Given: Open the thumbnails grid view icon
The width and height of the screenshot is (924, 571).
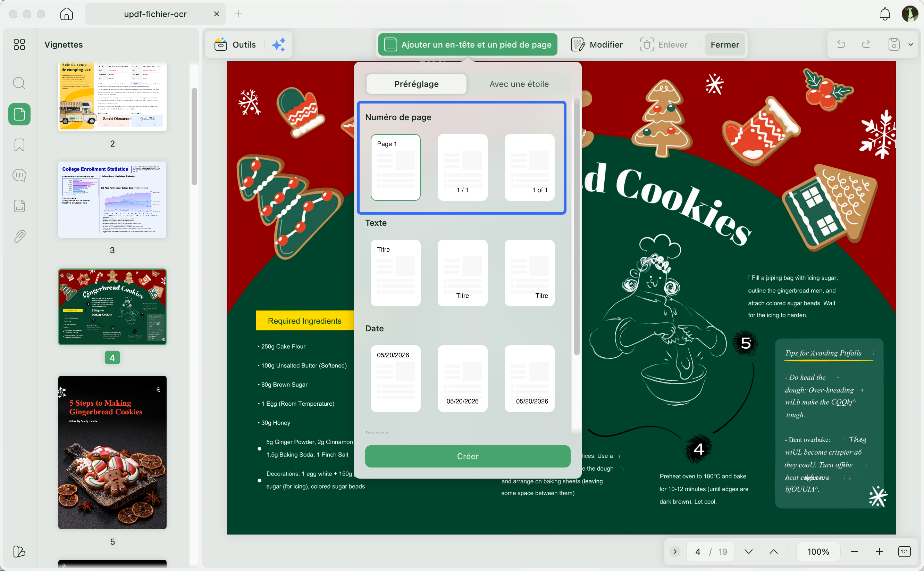Looking at the screenshot, I should coord(19,44).
